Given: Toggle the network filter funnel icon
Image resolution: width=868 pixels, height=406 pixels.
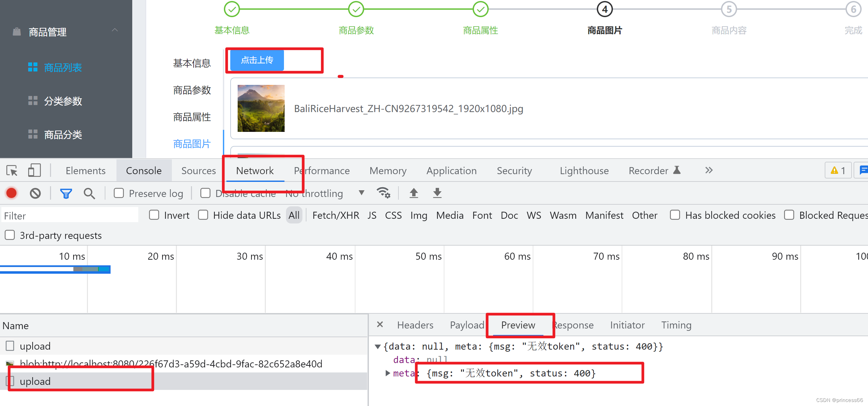Looking at the screenshot, I should tap(66, 193).
